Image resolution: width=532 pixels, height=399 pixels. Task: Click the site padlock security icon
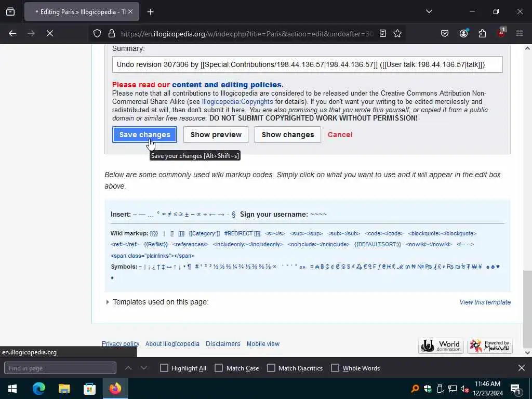(x=112, y=33)
